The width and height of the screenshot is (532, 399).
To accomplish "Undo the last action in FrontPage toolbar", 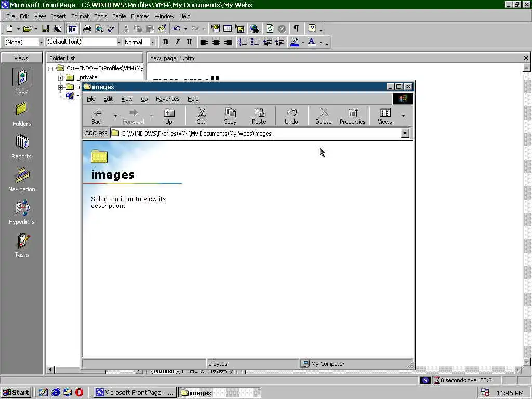I will point(177,29).
